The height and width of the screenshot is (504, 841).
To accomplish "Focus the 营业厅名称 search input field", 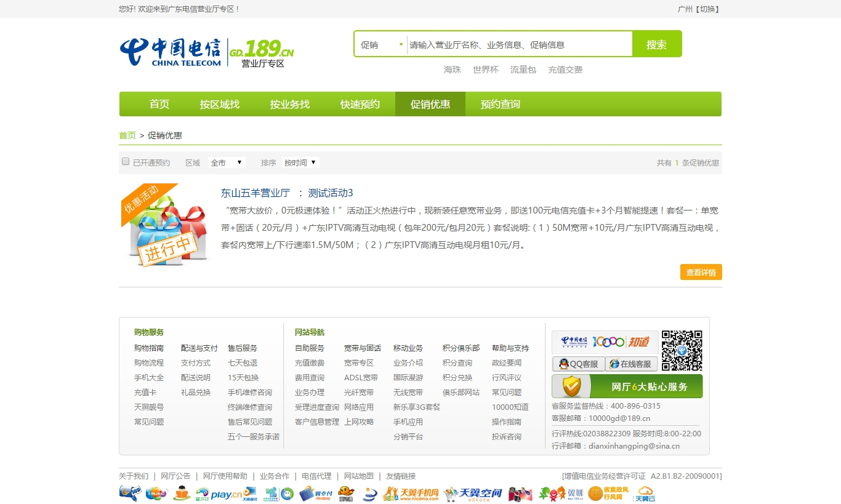I will click(520, 44).
